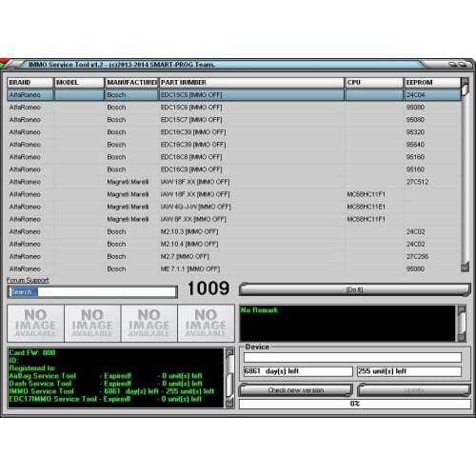This screenshot has width=476, height=476.
Task: Click the '255 unit(s) left' field
Action: 409,371
